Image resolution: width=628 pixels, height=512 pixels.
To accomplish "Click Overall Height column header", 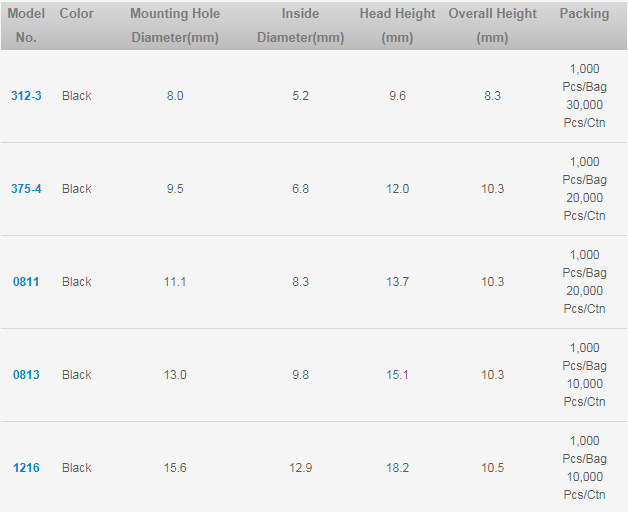I will [492, 25].
